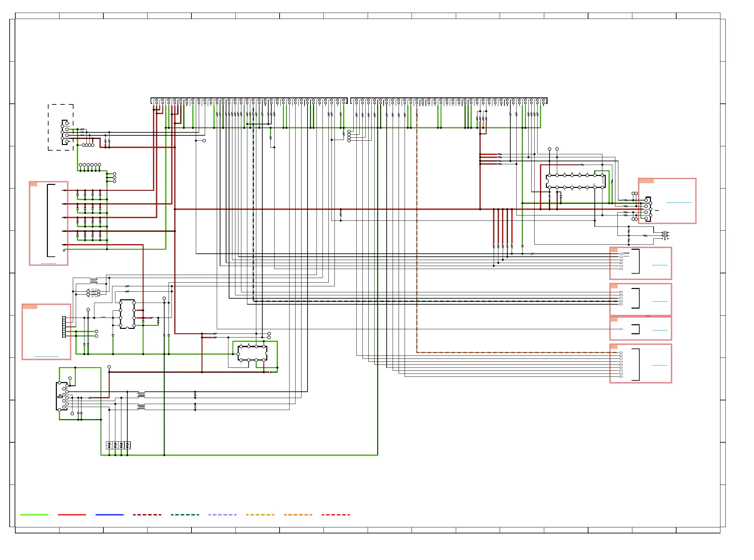
Task: Select the 8-pin IC near left center
Action: tap(127, 314)
